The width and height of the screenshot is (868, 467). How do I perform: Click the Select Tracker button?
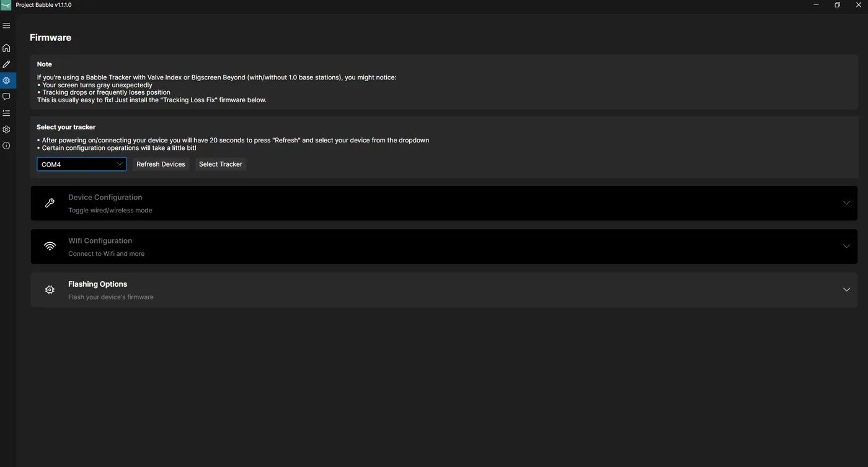[221, 164]
